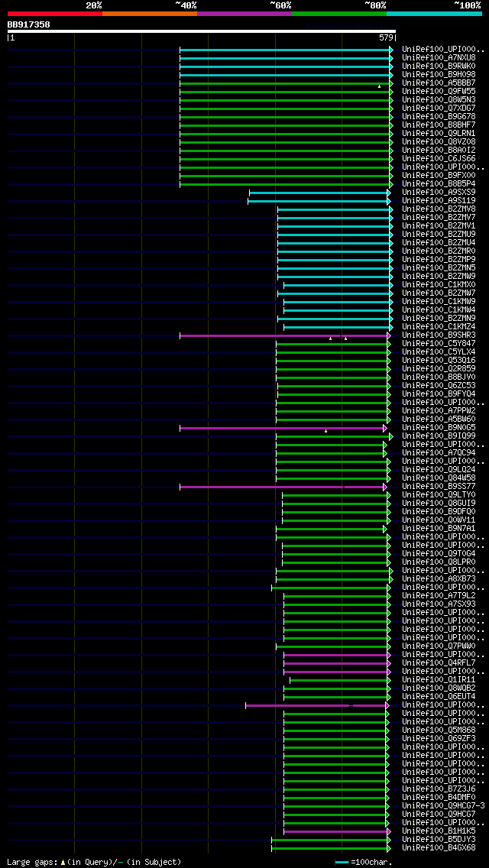The height and width of the screenshot is (868, 489).
Task: Open hit UniRef100_B9H098
Action: 439,74
